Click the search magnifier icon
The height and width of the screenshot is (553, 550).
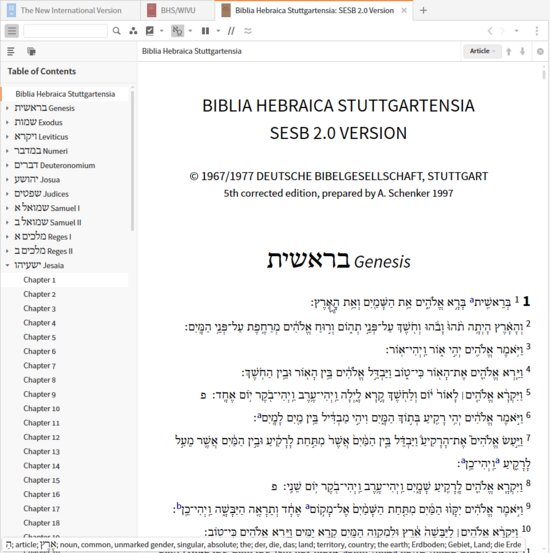(116, 31)
